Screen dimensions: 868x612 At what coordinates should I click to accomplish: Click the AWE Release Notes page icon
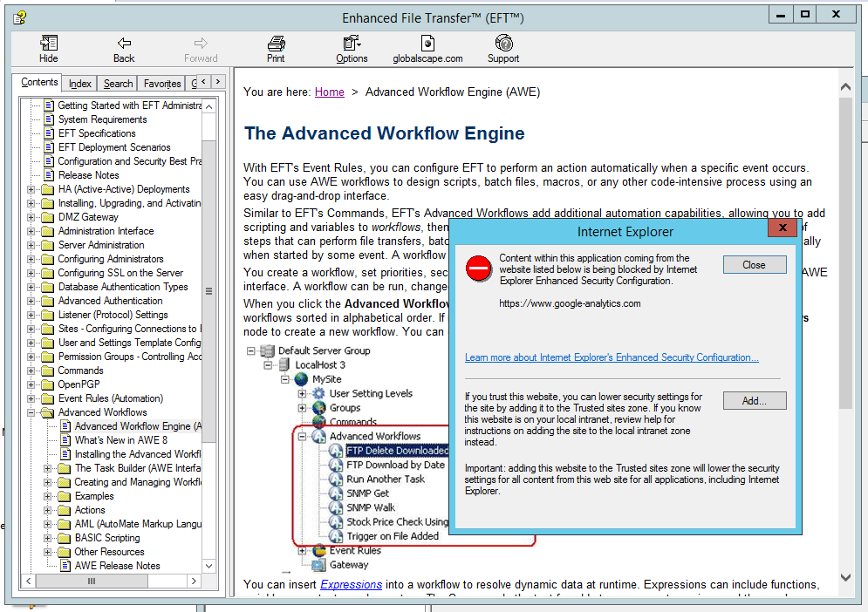(65, 566)
